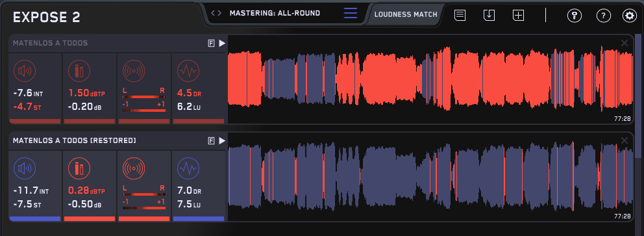The height and width of the screenshot is (236, 644).
Task: Click the blue loudness speaker icon, restored track
Action: 25,168
